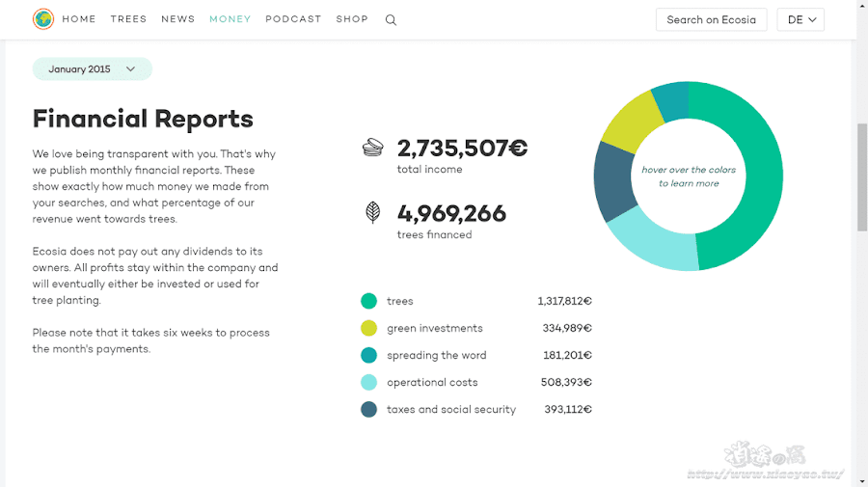Open the DE language dropdown
This screenshot has height=487, width=868.
(800, 20)
